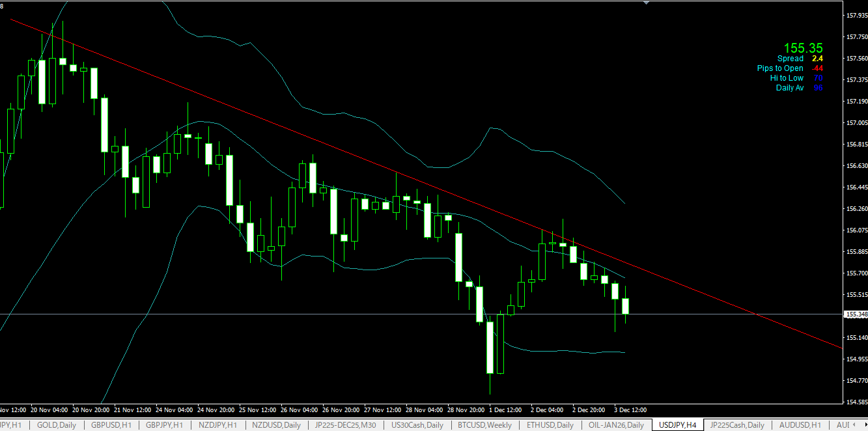
Task: Switch to OIL-JAN26,Daily chart tab
Action: (616, 425)
